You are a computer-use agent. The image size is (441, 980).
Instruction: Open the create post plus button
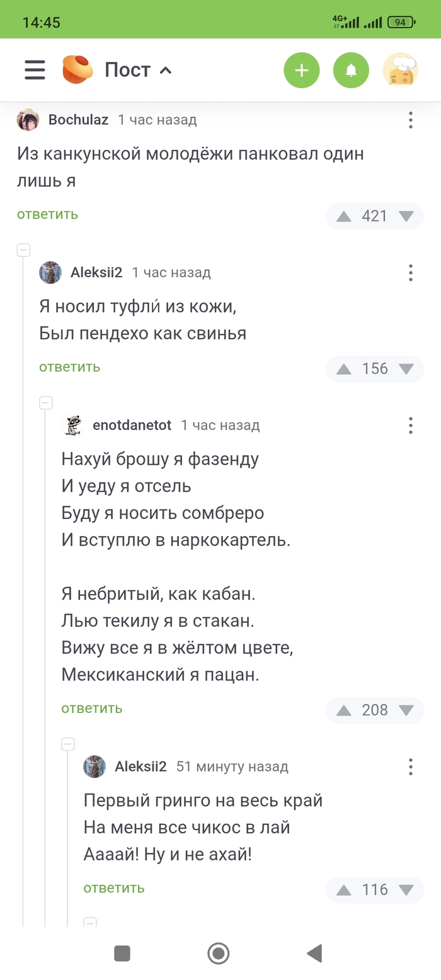tap(301, 70)
